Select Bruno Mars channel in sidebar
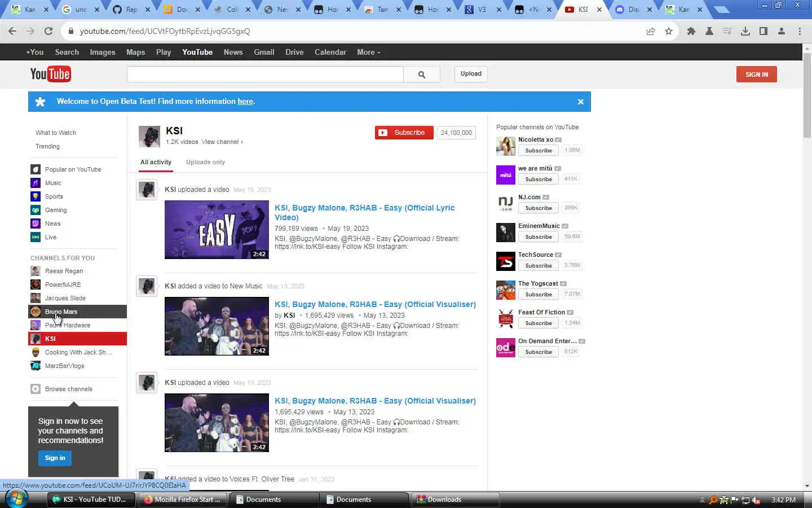The height and width of the screenshot is (508, 812). click(77, 312)
